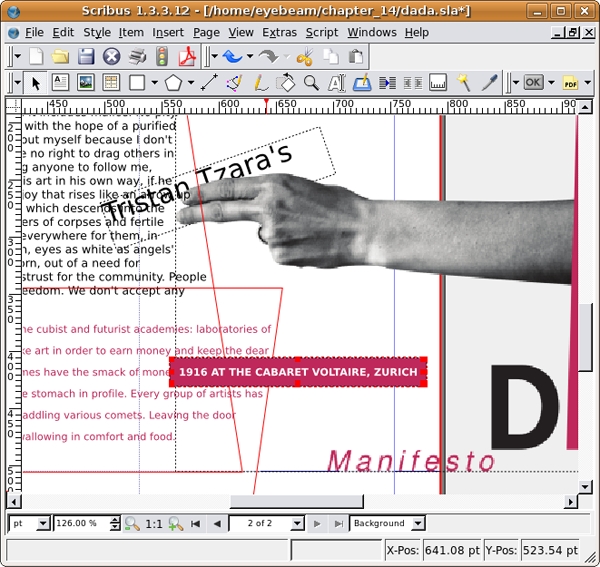Click the Save document floppy icon
This screenshot has height=567, width=600.
point(86,57)
